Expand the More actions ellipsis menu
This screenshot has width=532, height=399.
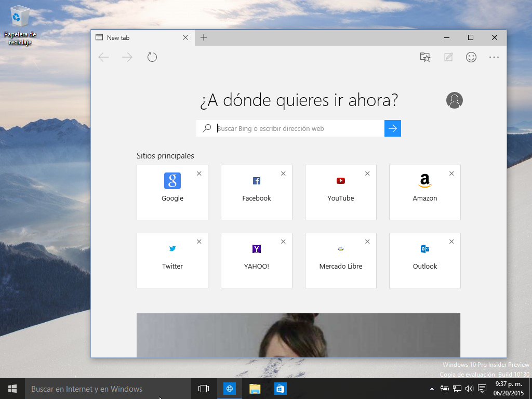494,57
